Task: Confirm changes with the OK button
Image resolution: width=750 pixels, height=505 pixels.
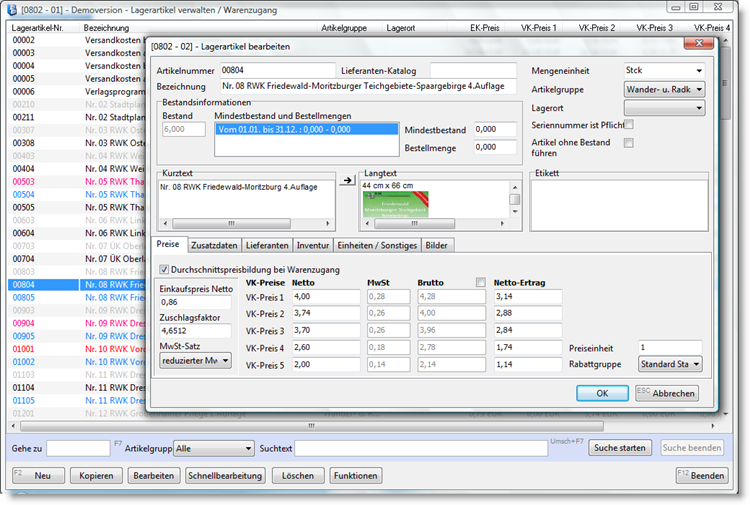Action: 602,393
